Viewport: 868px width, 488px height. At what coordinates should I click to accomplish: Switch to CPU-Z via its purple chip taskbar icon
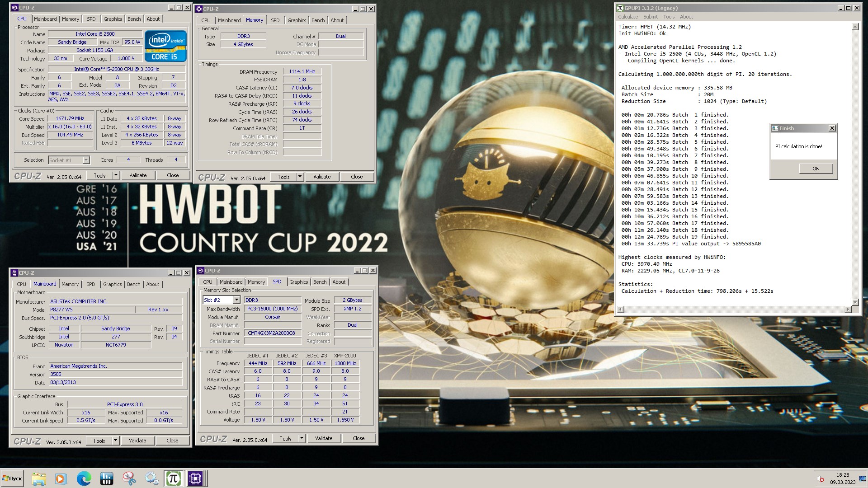click(196, 478)
